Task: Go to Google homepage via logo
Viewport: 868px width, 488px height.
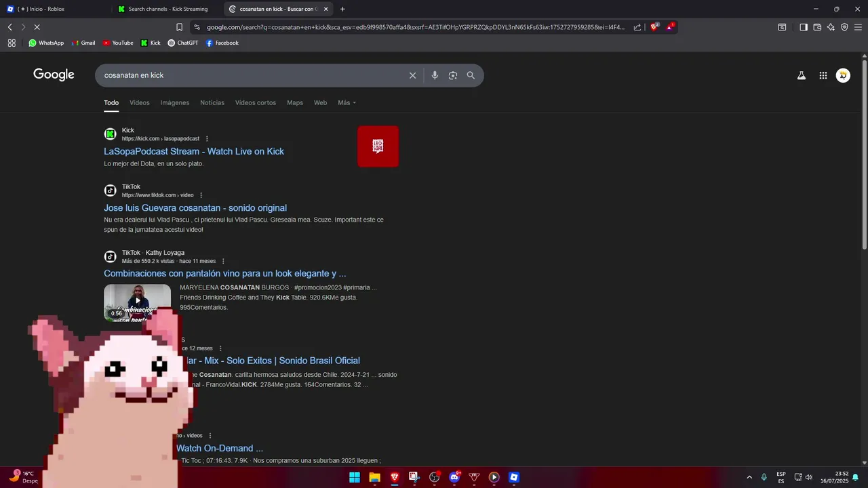Action: pos(54,75)
